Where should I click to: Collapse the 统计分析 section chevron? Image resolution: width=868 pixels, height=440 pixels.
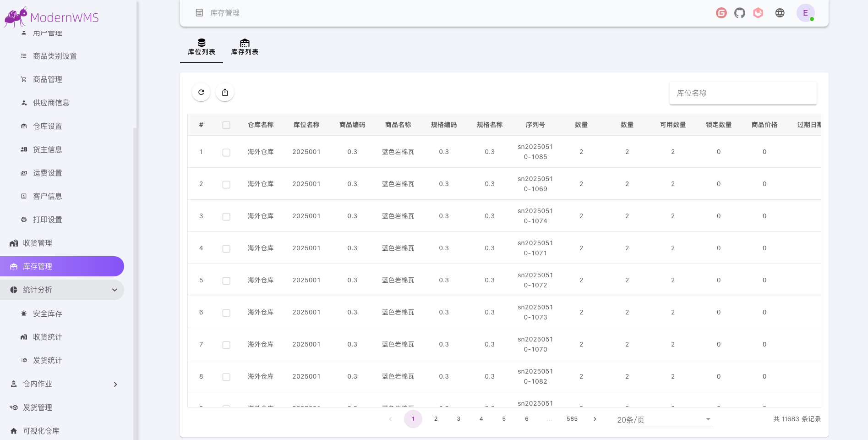tap(114, 290)
